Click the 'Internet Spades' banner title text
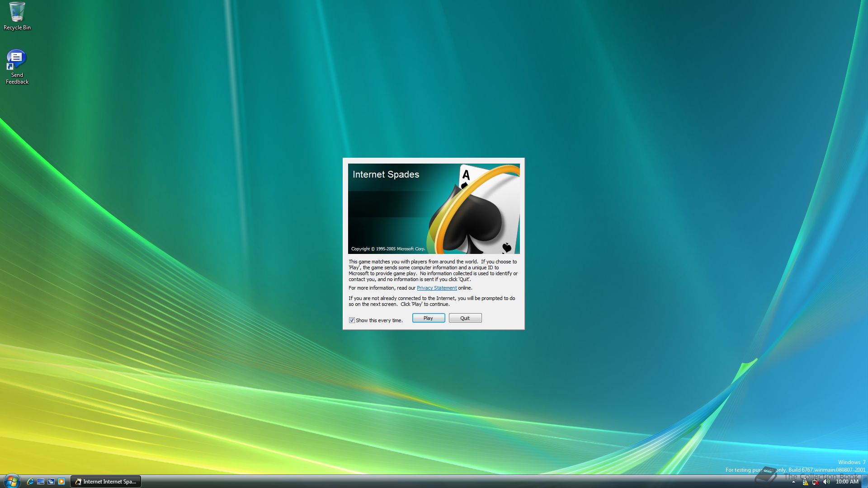The height and width of the screenshot is (488, 868). 386,174
